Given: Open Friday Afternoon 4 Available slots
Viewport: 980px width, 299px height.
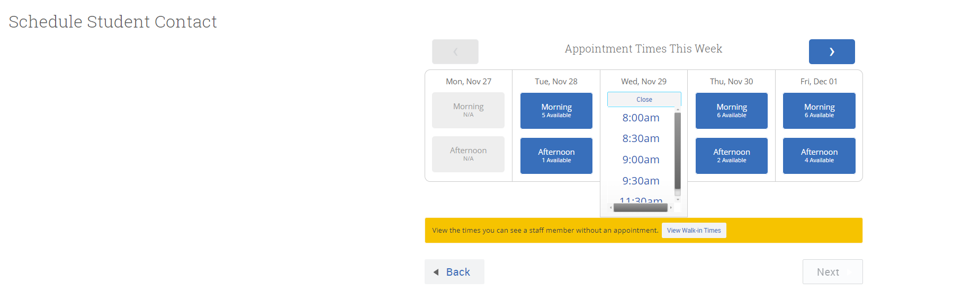Looking at the screenshot, I should pos(819,155).
